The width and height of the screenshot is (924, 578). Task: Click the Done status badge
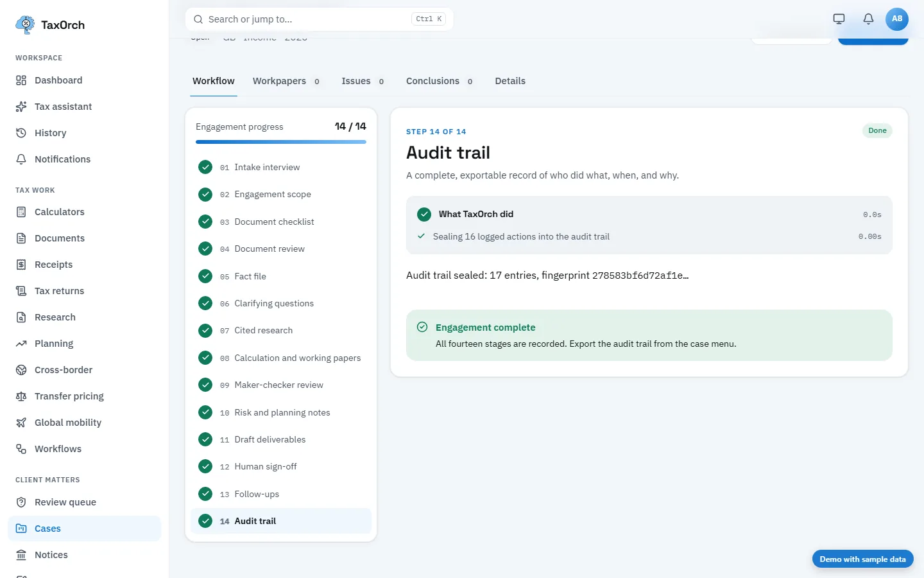[877, 130]
